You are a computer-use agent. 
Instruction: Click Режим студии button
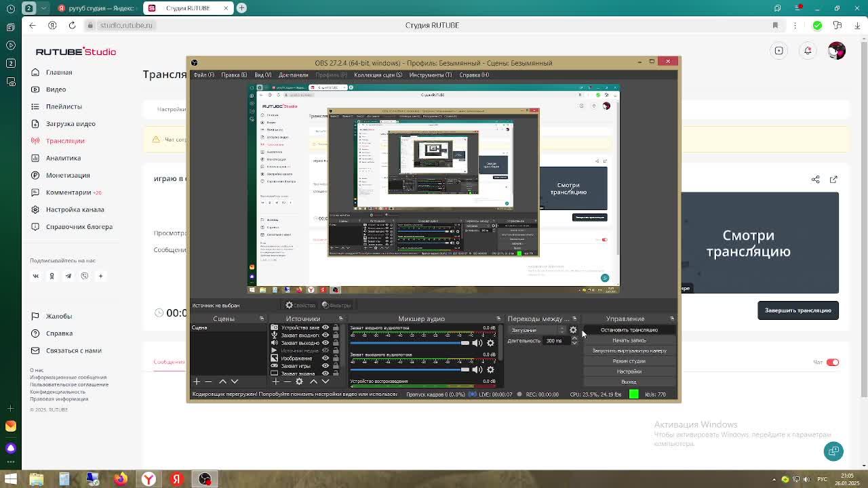[x=629, y=361]
